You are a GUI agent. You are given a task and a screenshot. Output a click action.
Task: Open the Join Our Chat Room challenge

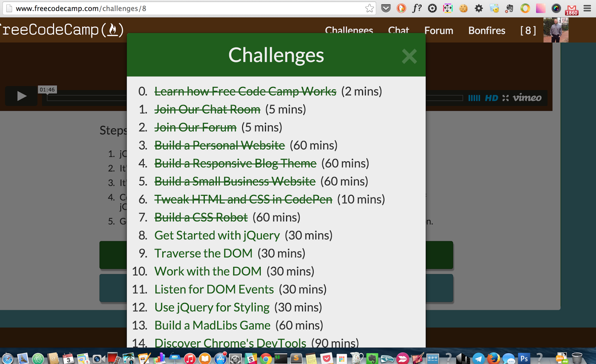(207, 109)
